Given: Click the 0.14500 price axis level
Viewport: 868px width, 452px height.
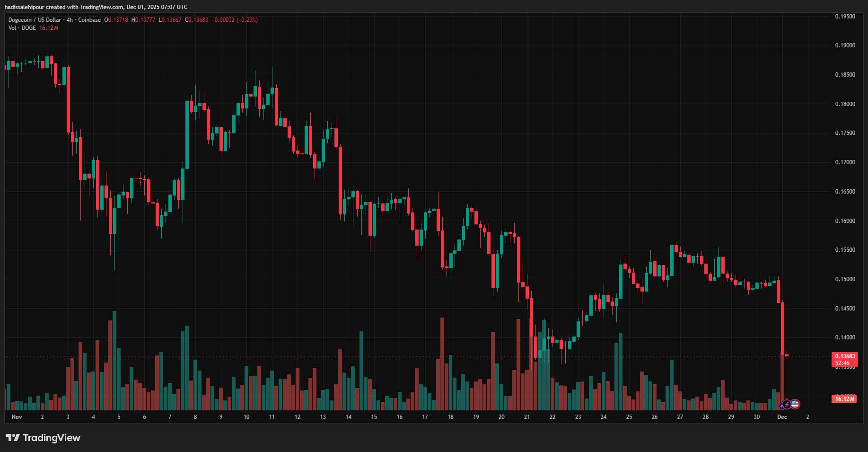Looking at the screenshot, I should click(845, 309).
